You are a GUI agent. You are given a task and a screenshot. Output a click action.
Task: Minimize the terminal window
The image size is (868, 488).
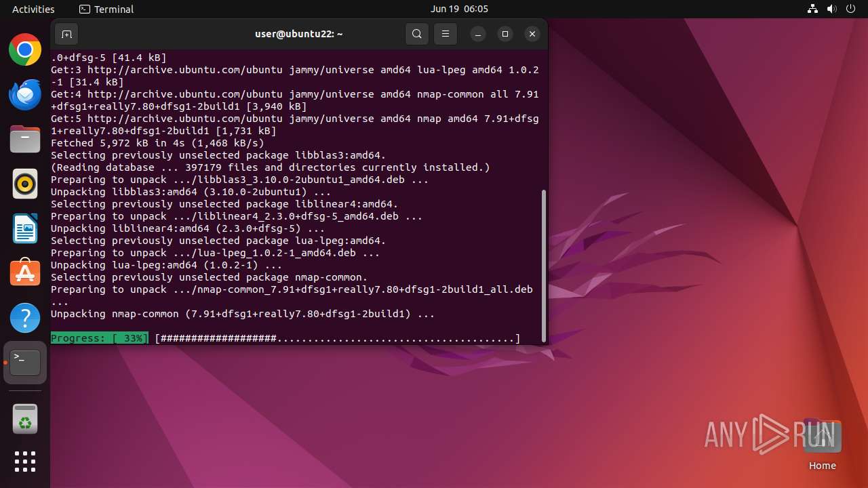pos(478,34)
